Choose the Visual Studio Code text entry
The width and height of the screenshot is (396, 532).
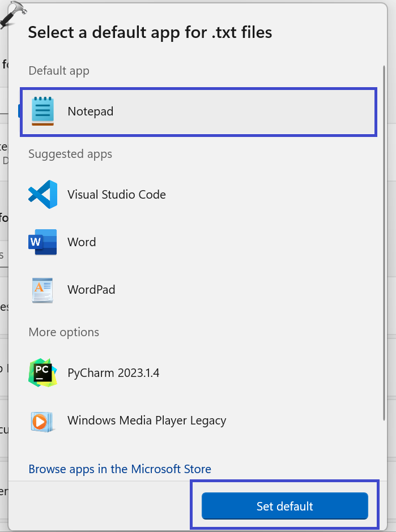point(117,195)
